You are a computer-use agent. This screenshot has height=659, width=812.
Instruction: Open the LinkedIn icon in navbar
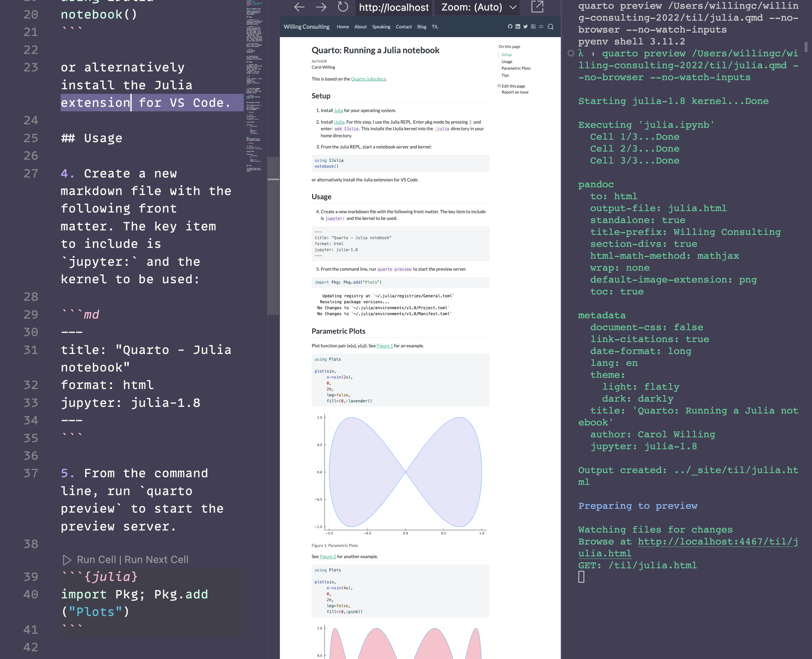pyautogui.click(x=518, y=27)
